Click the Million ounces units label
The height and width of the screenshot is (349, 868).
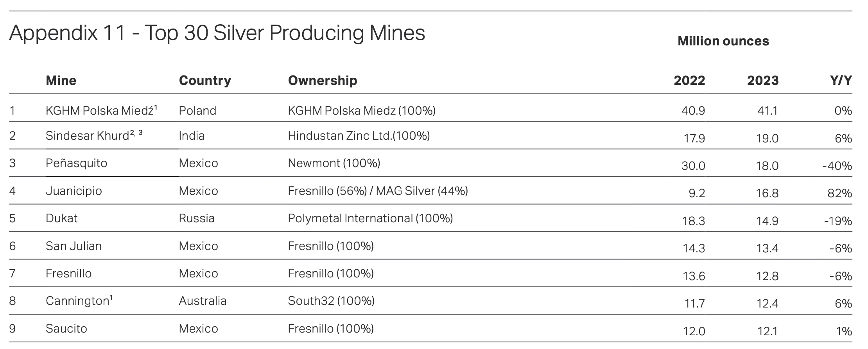(723, 41)
